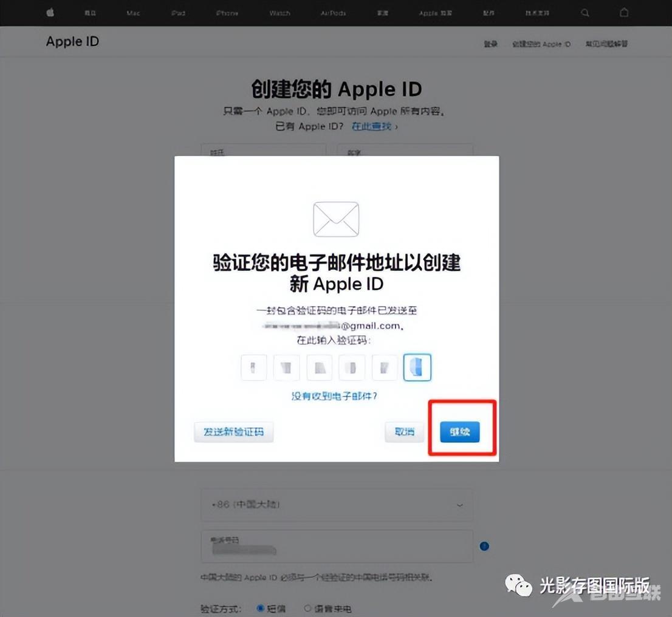Expand the +86 (中国大陆) country code dropdown
Image resolution: width=672 pixels, height=617 pixels.
point(337,505)
